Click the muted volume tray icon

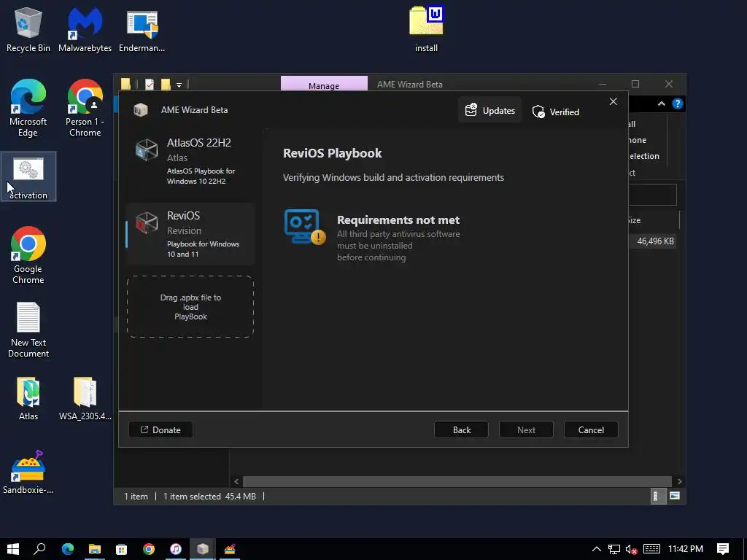[631, 549]
